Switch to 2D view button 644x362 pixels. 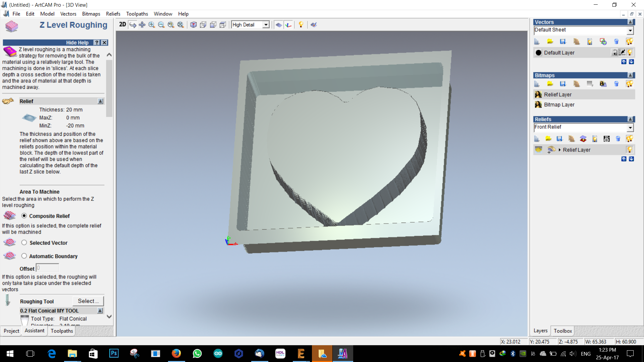point(122,24)
